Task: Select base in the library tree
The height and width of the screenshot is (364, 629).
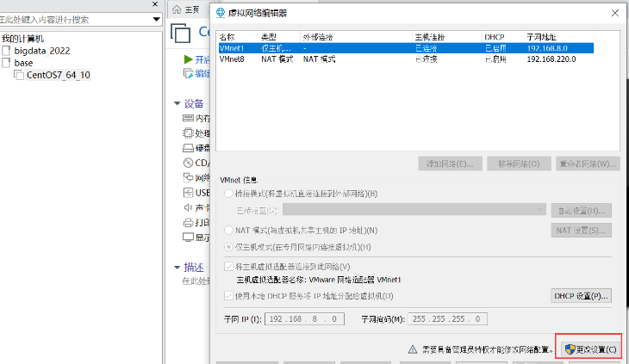Action: pos(23,63)
